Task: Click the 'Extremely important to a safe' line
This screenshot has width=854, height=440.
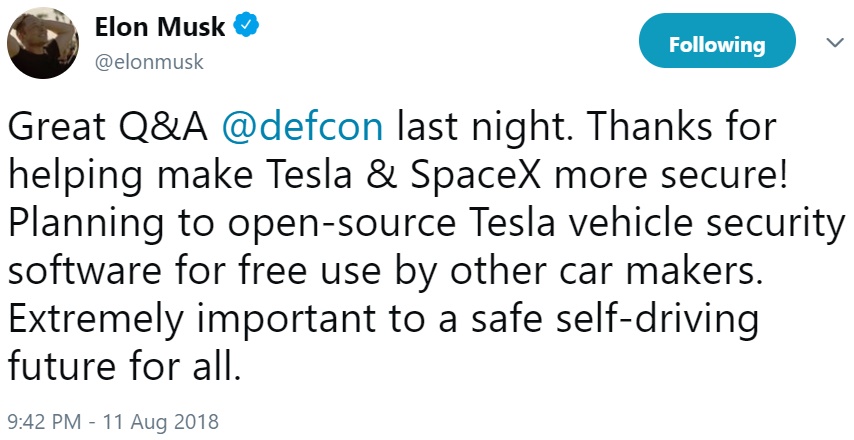Action: point(383,317)
